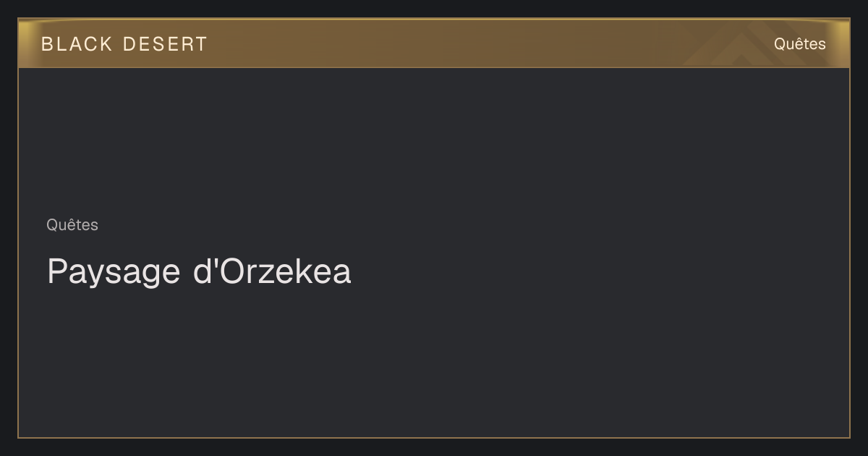Click the glowing right edge of header
868x456 pixels.
point(843,43)
